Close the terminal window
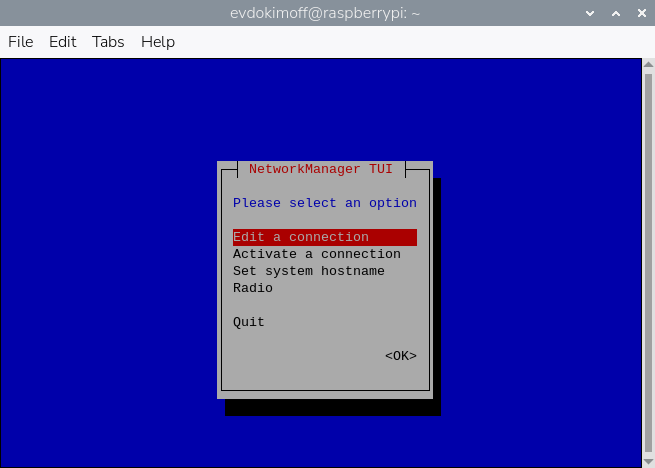This screenshot has height=468, width=655. coord(638,12)
